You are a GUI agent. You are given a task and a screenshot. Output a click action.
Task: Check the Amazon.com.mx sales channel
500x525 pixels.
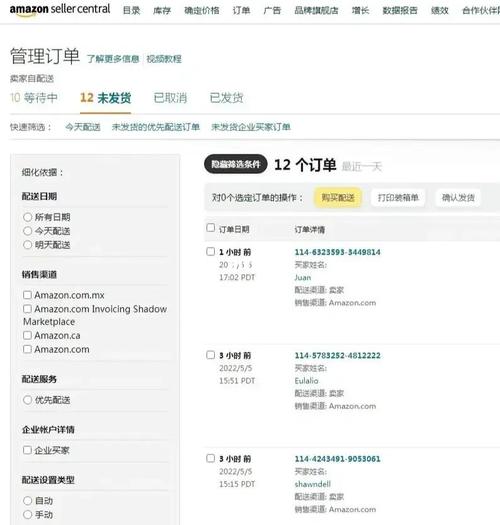point(27,295)
